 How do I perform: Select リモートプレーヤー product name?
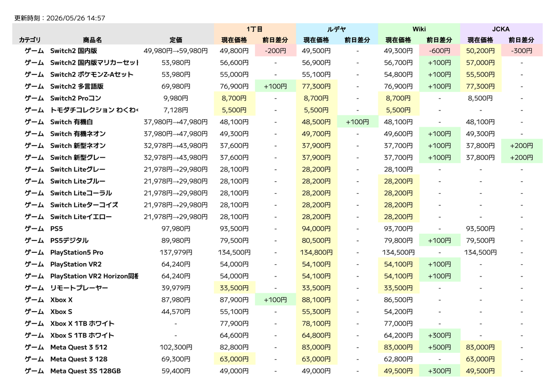click(x=79, y=288)
